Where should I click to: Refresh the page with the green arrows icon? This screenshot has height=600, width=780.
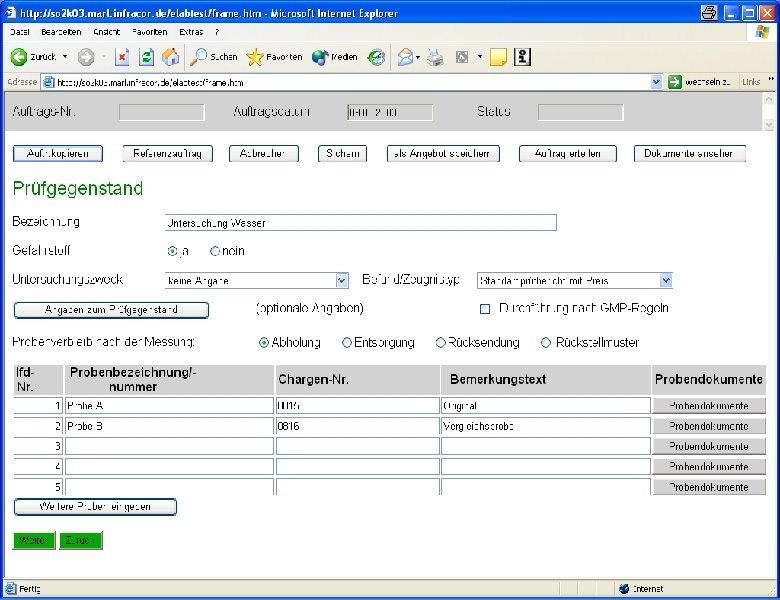click(x=146, y=57)
